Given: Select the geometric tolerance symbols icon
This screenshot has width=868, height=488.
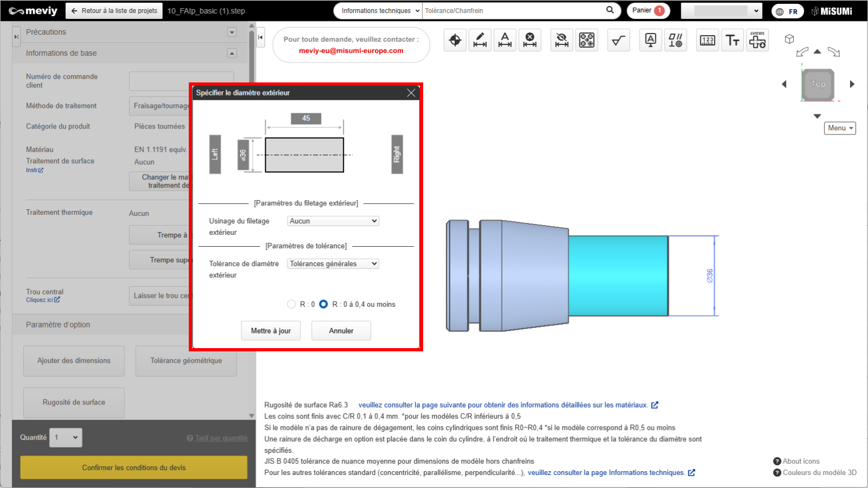Looking at the screenshot, I should click(x=675, y=40).
